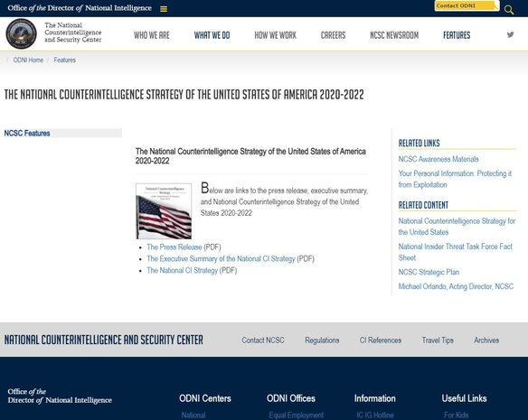Open the Twitter bird icon
The image size is (528, 420).
coord(511,34)
